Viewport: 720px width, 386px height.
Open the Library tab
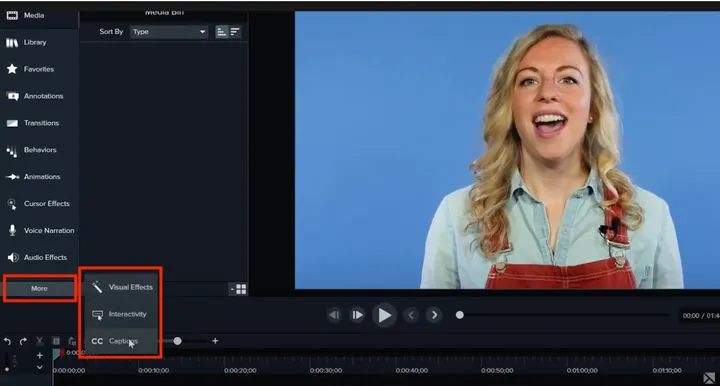point(39,42)
